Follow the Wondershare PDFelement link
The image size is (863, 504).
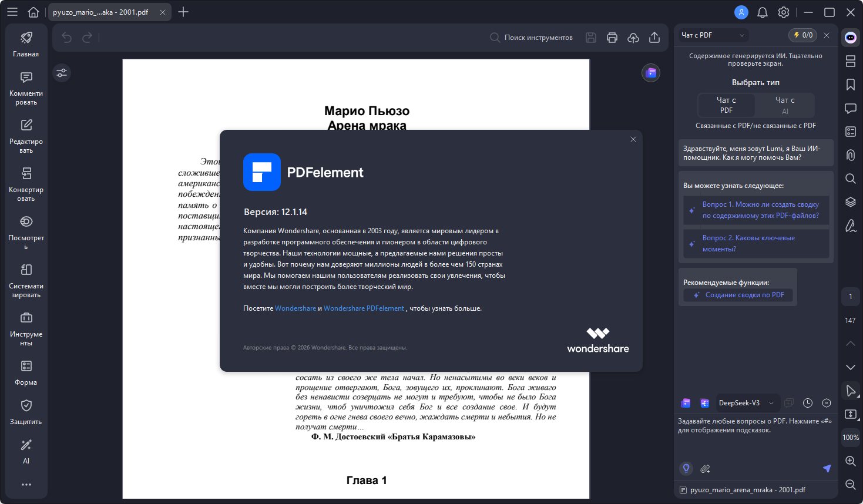[364, 308]
